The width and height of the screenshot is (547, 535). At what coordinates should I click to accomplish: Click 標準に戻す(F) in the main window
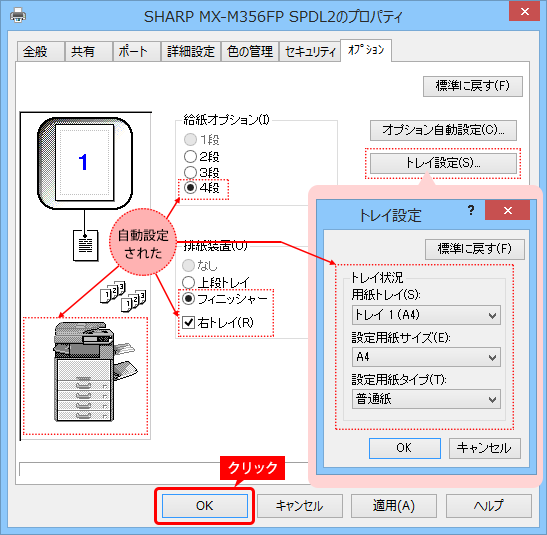[x=473, y=86]
